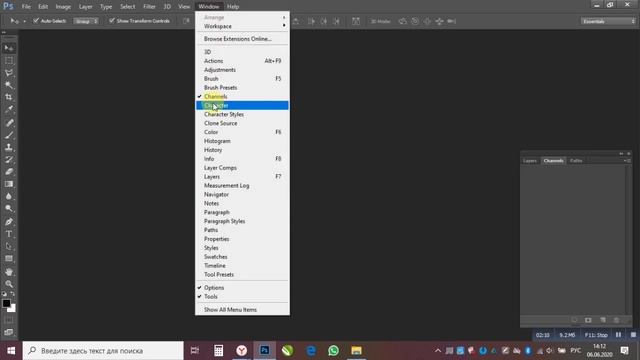Expand the Workspace submenu

tap(242, 26)
